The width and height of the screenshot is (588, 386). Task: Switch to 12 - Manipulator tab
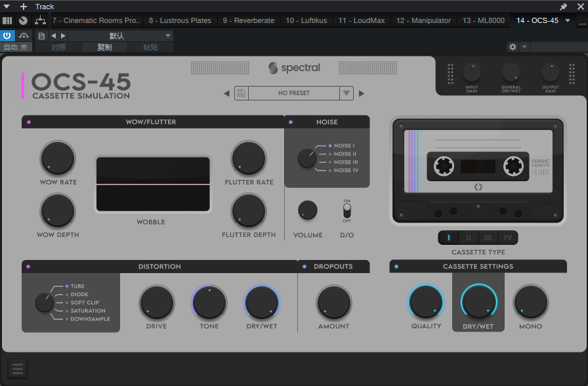tap(424, 20)
